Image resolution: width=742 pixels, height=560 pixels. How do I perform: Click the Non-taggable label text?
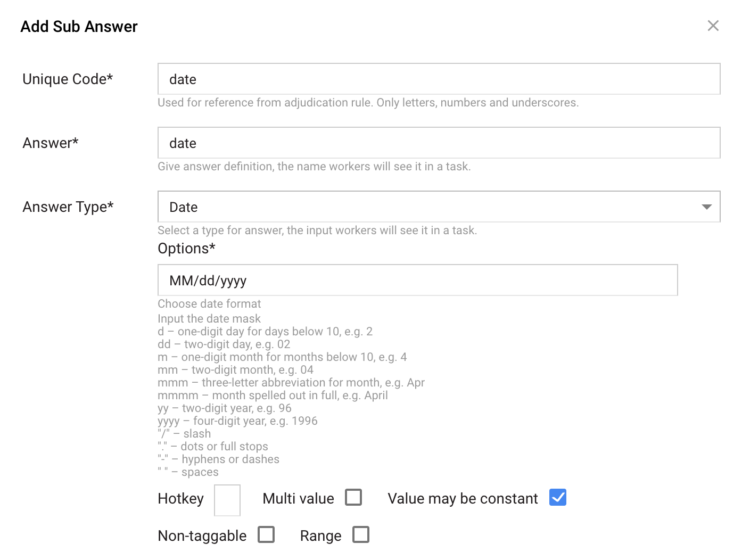pos(202,536)
